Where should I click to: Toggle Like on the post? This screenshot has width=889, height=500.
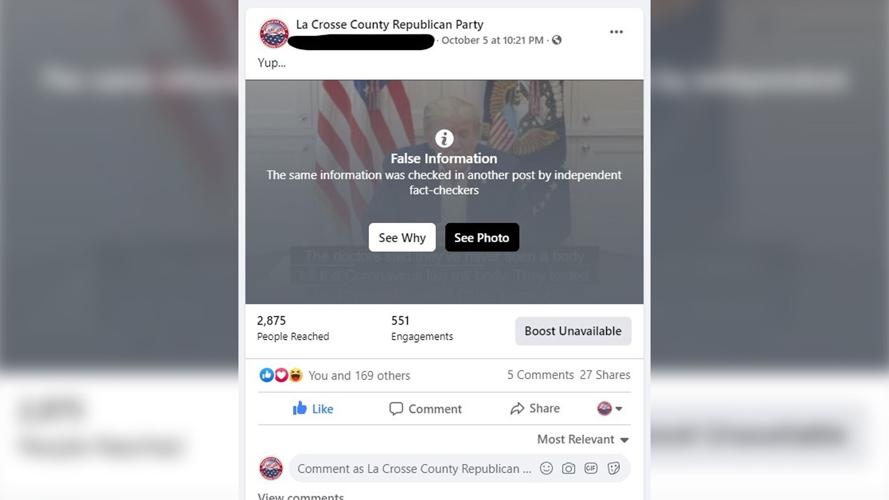[x=313, y=409]
